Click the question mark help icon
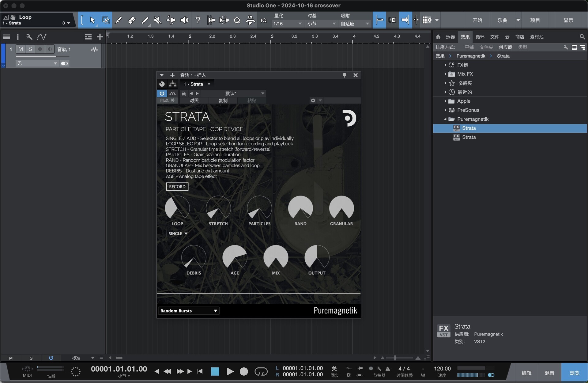588x383 pixels. [198, 20]
